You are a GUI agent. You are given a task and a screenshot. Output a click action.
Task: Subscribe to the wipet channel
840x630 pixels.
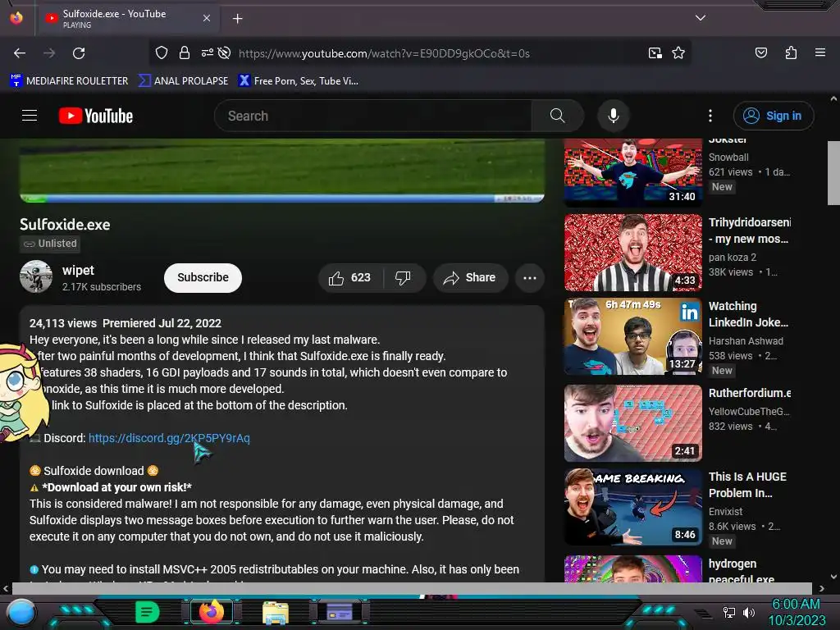pyautogui.click(x=203, y=277)
